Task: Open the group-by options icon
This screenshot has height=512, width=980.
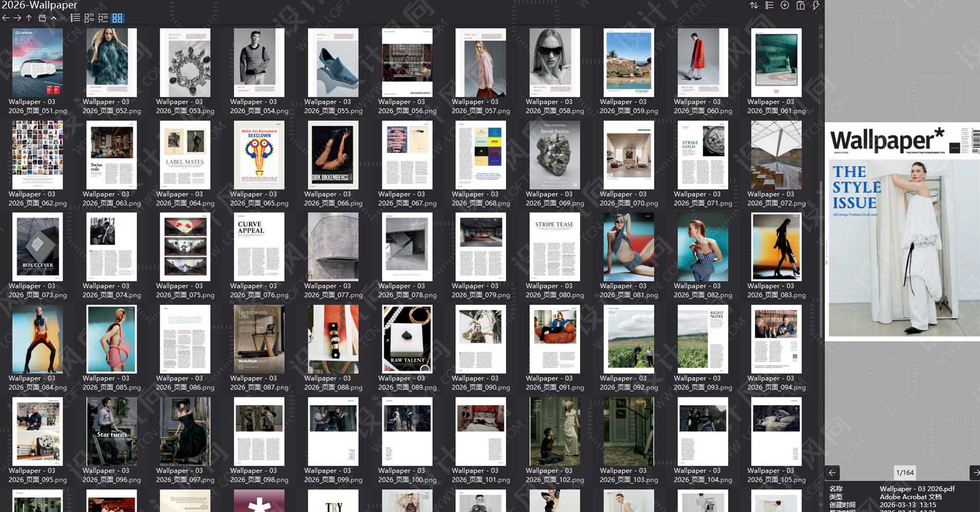Action: pos(769,5)
